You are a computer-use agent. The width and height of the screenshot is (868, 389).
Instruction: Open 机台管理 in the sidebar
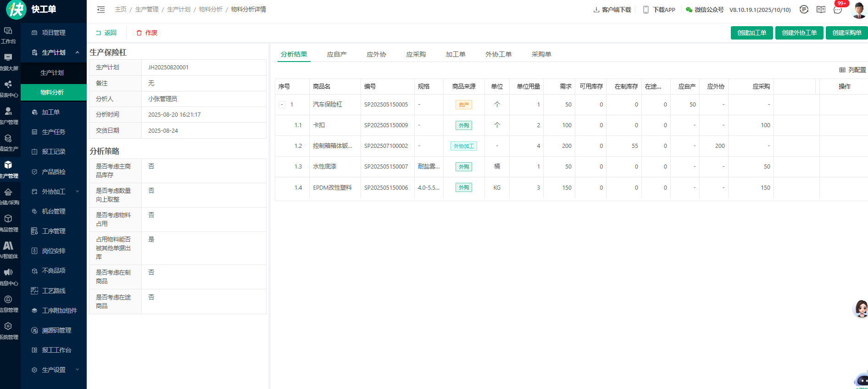click(x=54, y=211)
